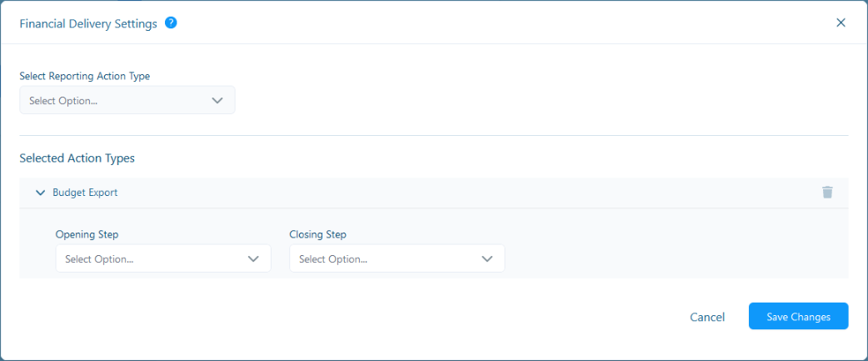
Task: Click the Cancel link
Action: (x=707, y=318)
